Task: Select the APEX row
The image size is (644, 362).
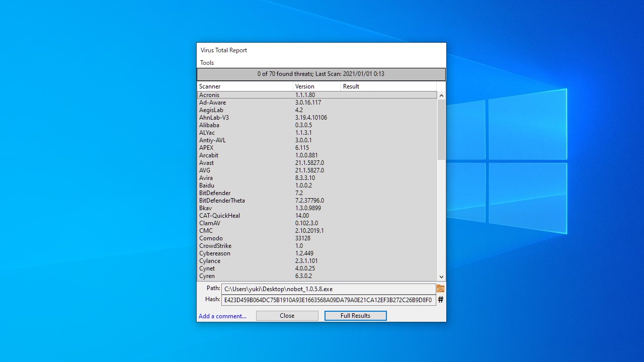Action: pos(317,148)
